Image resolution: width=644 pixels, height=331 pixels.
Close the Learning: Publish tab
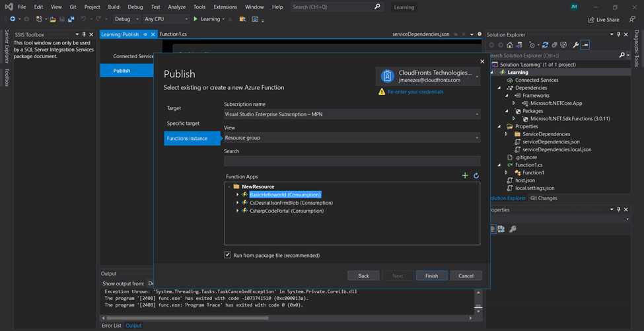point(153,34)
